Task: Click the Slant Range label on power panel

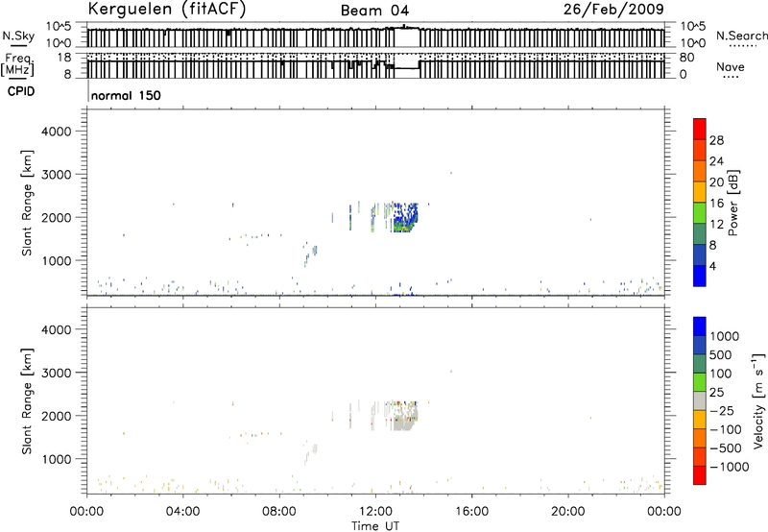Action: pos(27,204)
